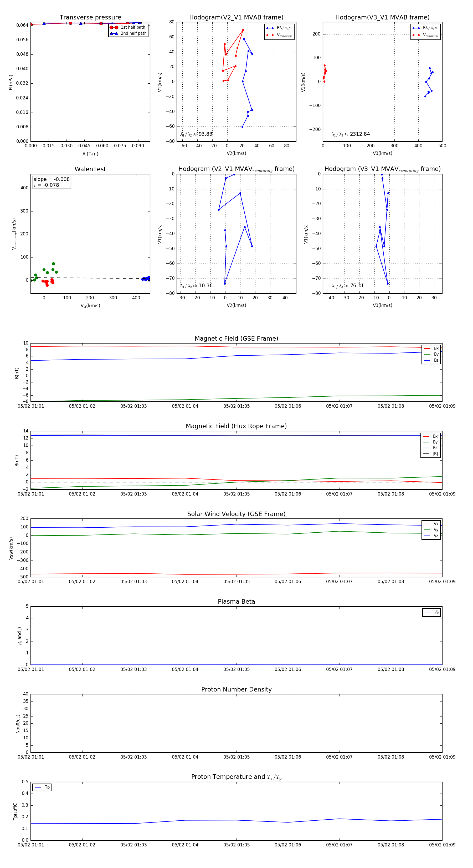Click the eigenvalue ratio text '93.83'
The width and height of the screenshot is (473, 868).
pyautogui.click(x=205, y=134)
